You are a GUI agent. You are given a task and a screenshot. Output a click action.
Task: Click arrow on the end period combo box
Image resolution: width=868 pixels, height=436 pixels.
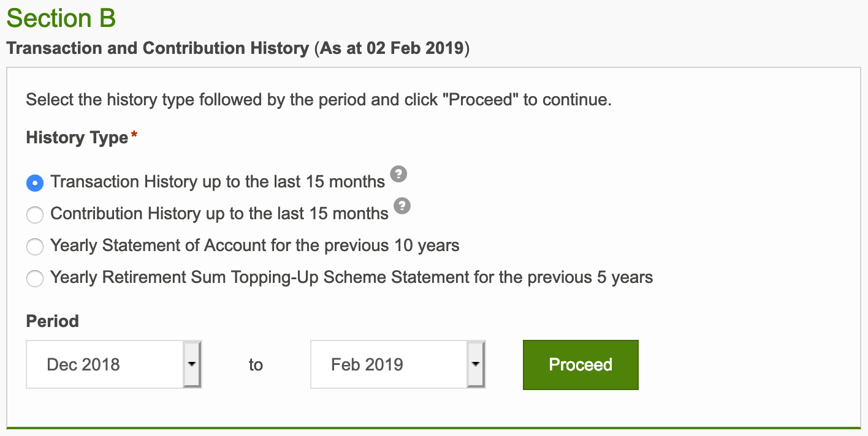click(476, 364)
